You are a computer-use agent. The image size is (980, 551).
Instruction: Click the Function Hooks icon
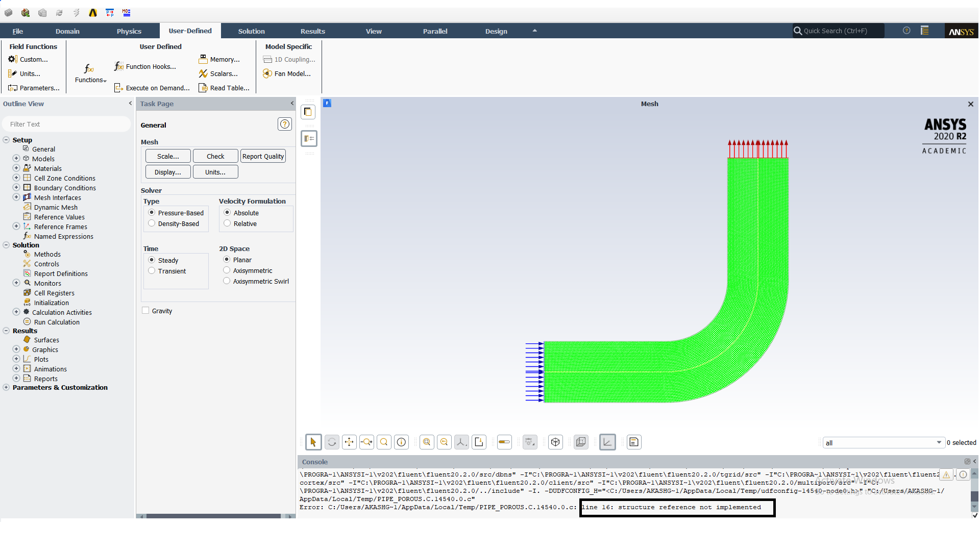(119, 66)
